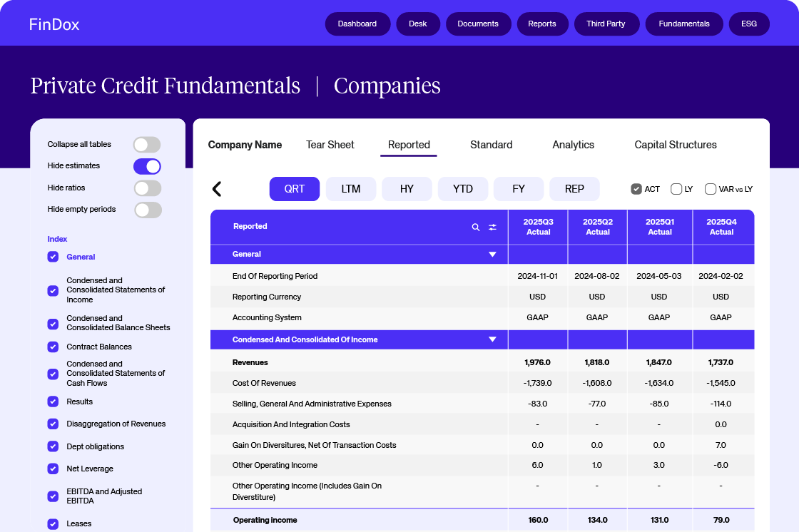Select the REP period option
This screenshot has width=799, height=532.
[574, 188]
